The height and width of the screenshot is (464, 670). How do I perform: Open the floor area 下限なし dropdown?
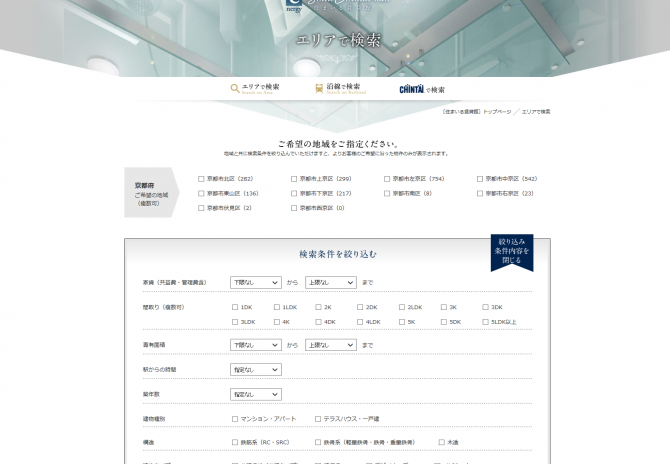coord(256,345)
